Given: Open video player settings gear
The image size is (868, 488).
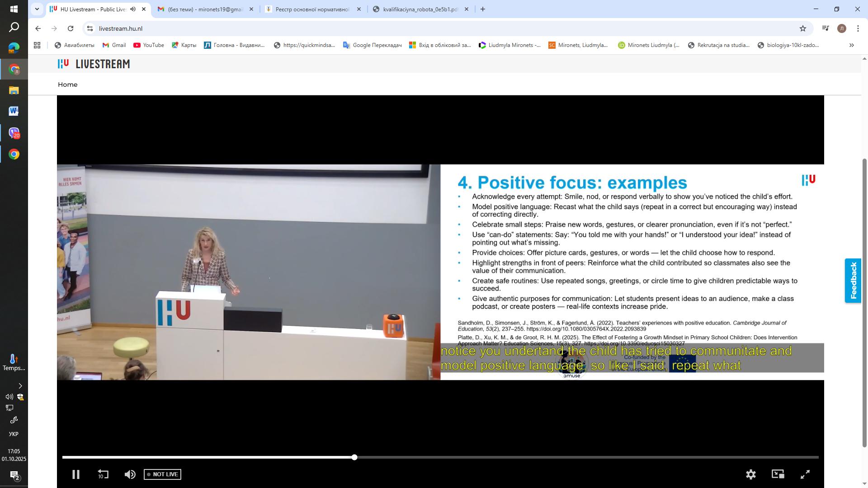Looking at the screenshot, I should (750, 474).
